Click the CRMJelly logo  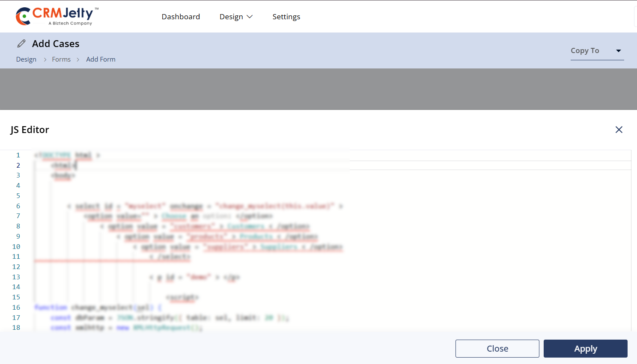pyautogui.click(x=57, y=16)
